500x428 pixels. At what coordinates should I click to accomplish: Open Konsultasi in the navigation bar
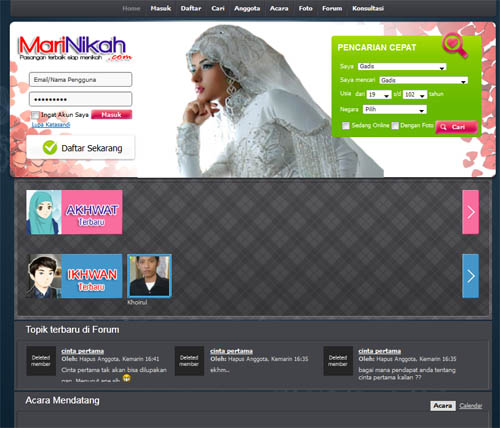click(368, 8)
